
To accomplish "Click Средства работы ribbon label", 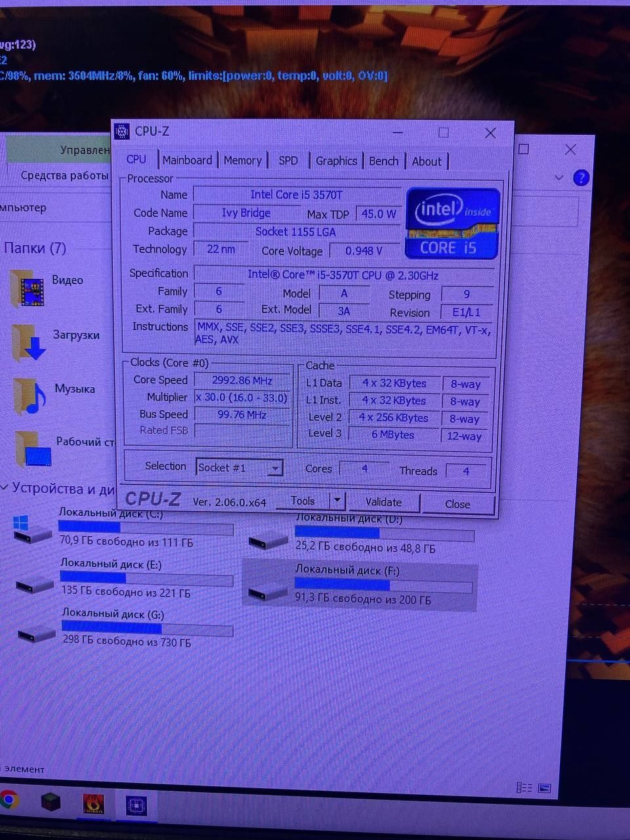I will pos(64,175).
